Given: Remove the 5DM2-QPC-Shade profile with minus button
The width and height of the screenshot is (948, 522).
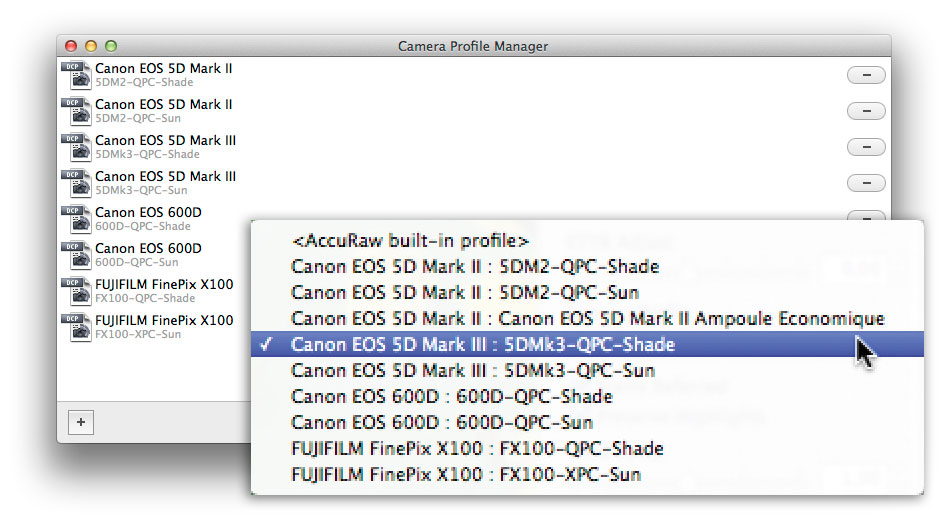Looking at the screenshot, I should pyautogui.click(x=866, y=75).
